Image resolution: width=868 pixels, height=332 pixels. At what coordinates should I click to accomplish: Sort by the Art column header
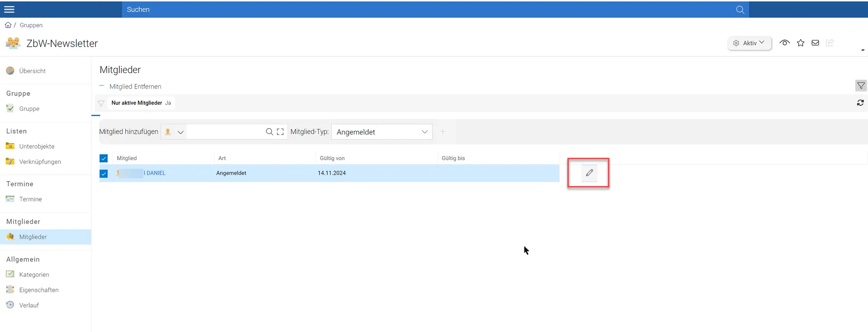(x=222, y=158)
